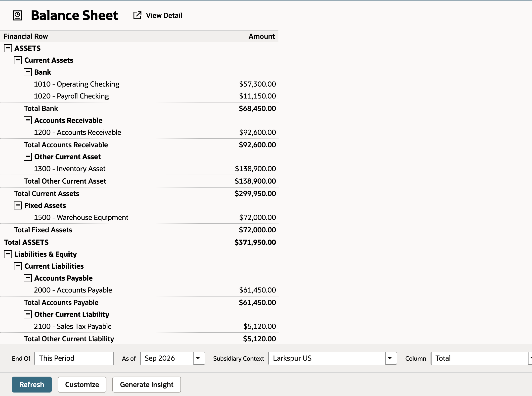Screen dimensions: 532x396
Task: Collapse the Current Assets group
Action: (x=18, y=60)
